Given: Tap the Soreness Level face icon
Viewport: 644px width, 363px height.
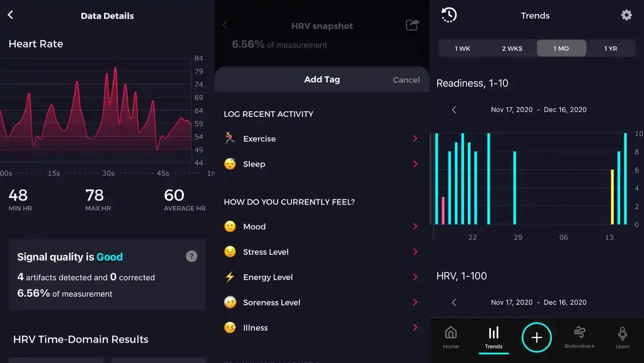Looking at the screenshot, I should pos(230,302).
